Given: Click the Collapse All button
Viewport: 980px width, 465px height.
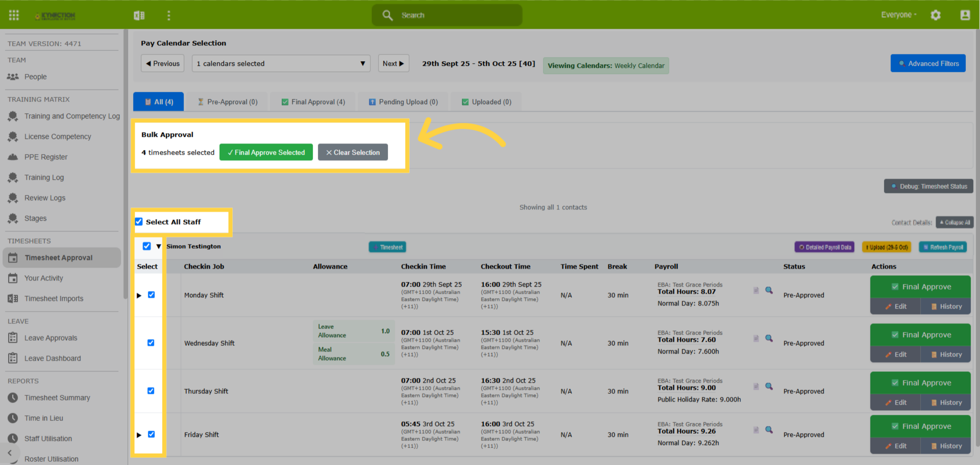Looking at the screenshot, I should [955, 222].
